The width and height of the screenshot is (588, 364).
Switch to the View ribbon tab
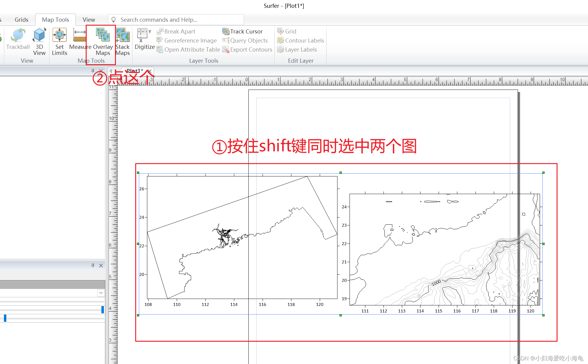[x=88, y=19]
